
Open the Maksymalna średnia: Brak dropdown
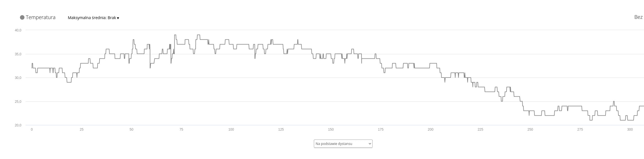93,18
